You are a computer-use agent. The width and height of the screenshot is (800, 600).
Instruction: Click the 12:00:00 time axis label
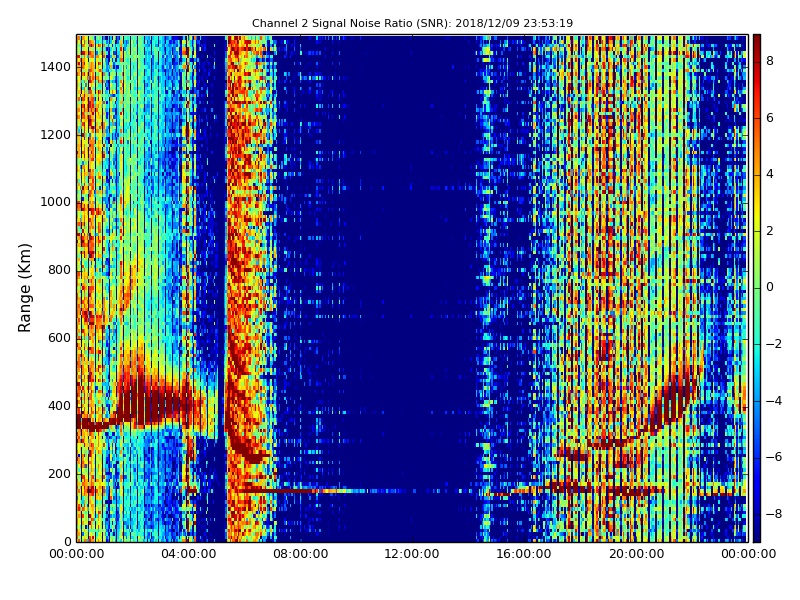click(x=412, y=554)
